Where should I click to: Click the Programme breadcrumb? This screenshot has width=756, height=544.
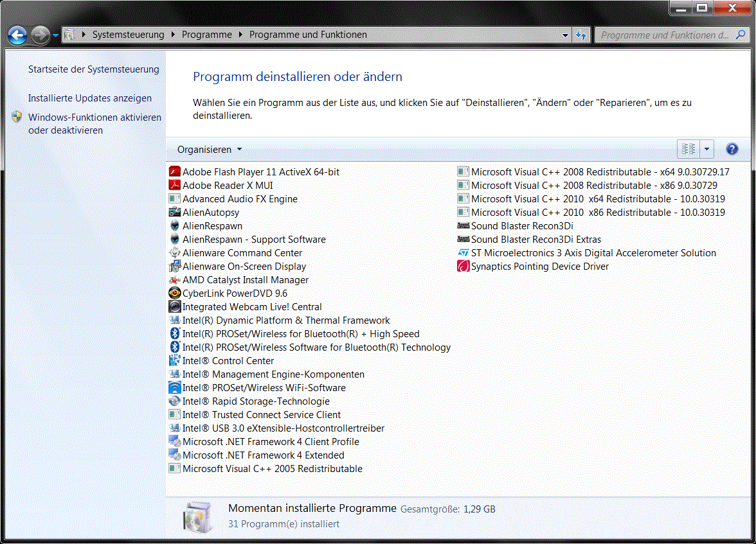pyautogui.click(x=207, y=35)
